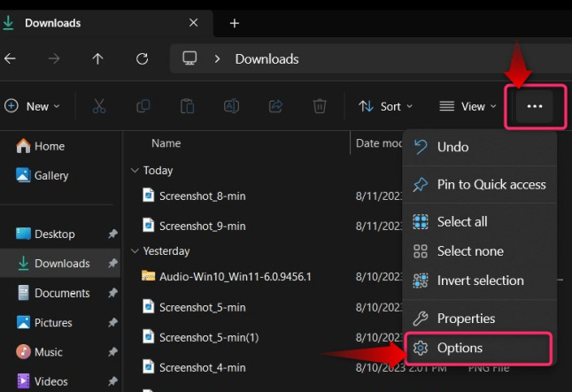Open Properties from the menu
The height and width of the screenshot is (392, 572).
tap(479, 319)
